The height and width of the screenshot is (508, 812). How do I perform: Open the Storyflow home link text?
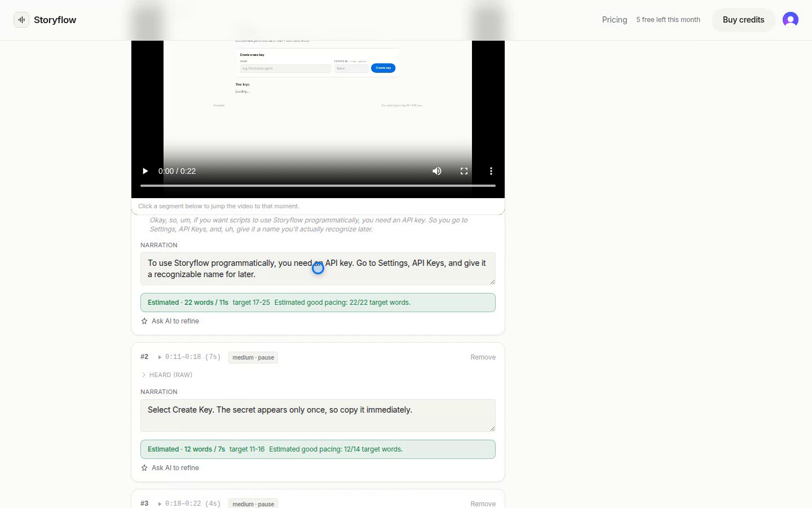55,20
